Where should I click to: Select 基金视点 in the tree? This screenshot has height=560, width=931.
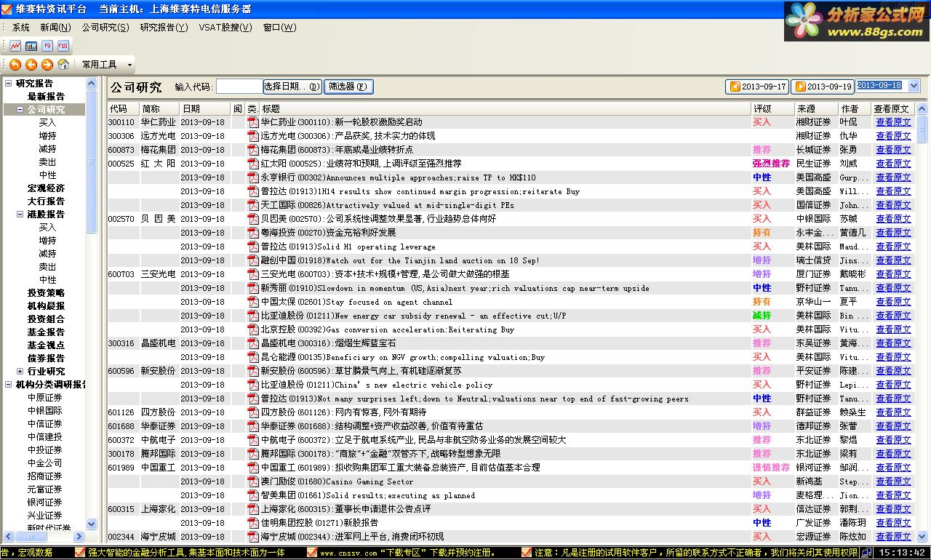[x=46, y=345]
